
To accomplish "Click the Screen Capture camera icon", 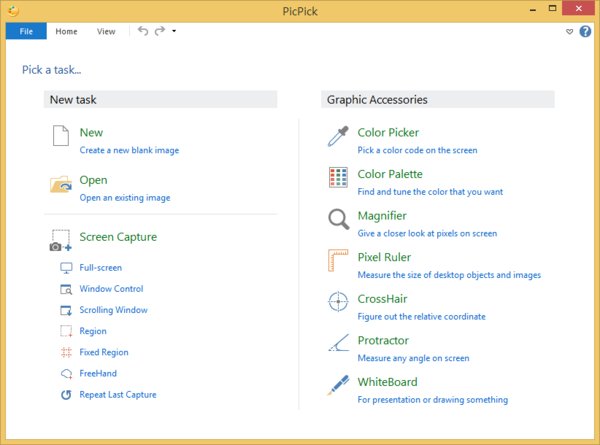I will 61,240.
